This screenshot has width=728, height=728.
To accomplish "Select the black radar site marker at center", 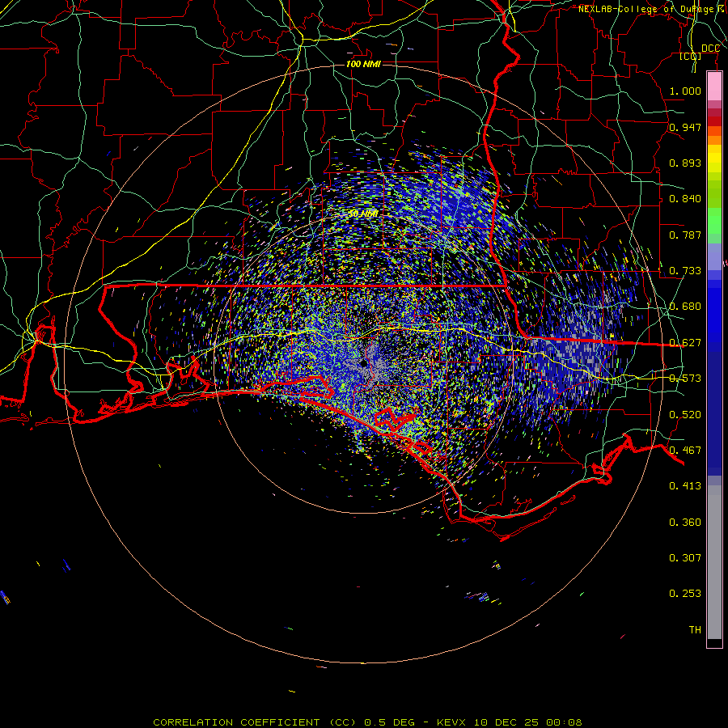I will coord(363,363).
